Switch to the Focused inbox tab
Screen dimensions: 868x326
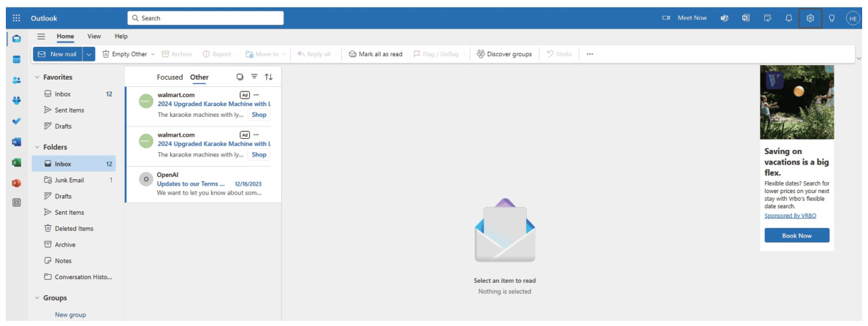click(x=170, y=77)
